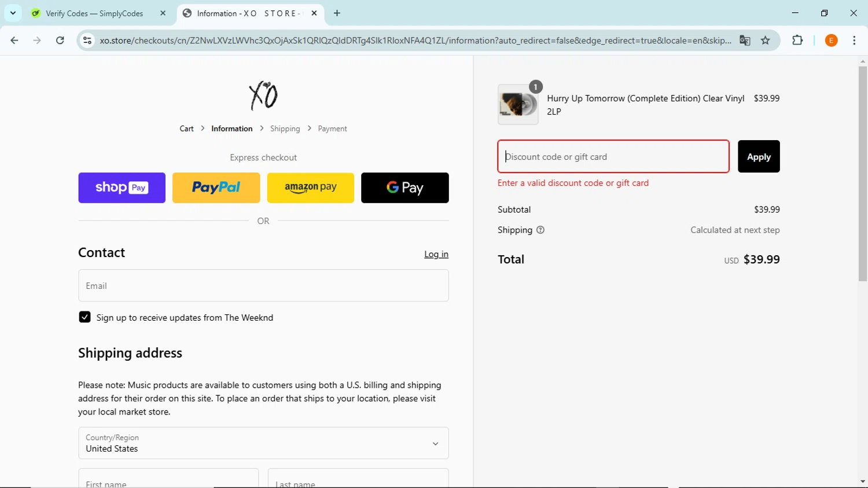The height and width of the screenshot is (488, 868).
Task: Click the Hurry Up Tomorrow vinyl thumbnail
Action: click(x=518, y=105)
